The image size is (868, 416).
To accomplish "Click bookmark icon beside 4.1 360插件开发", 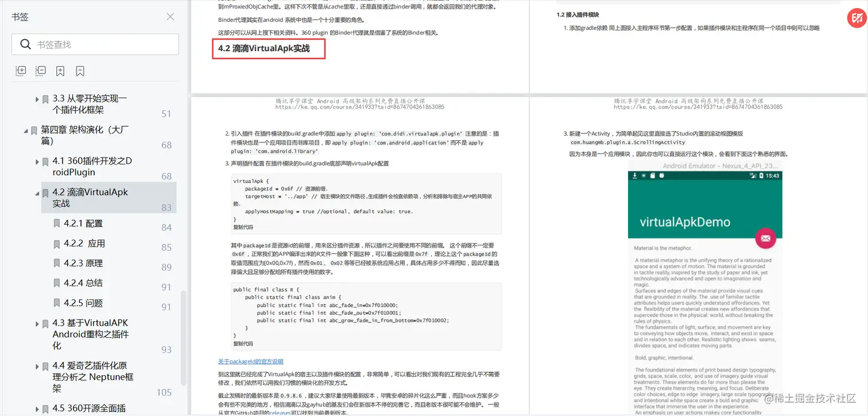I will click(45, 161).
